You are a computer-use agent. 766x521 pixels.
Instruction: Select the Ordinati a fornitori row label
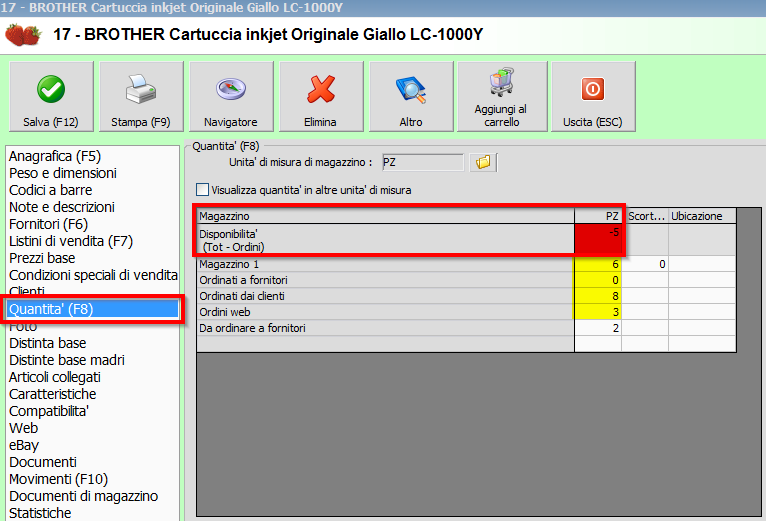pyautogui.click(x=385, y=280)
